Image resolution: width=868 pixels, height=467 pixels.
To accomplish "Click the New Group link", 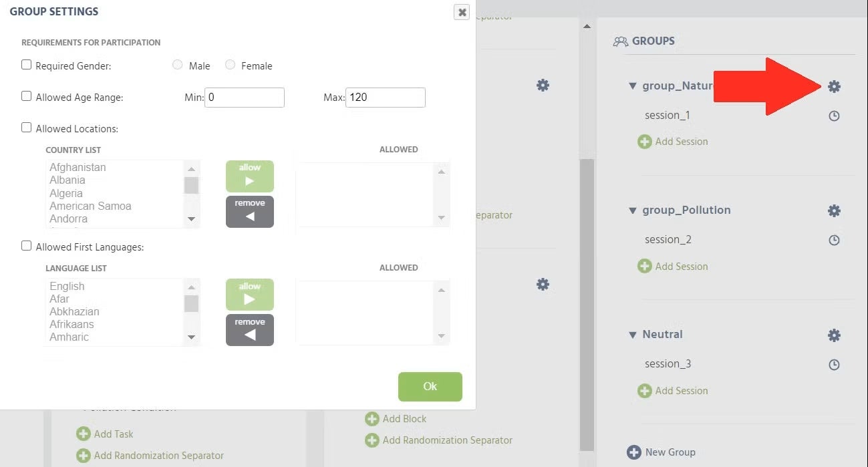I will pos(670,452).
